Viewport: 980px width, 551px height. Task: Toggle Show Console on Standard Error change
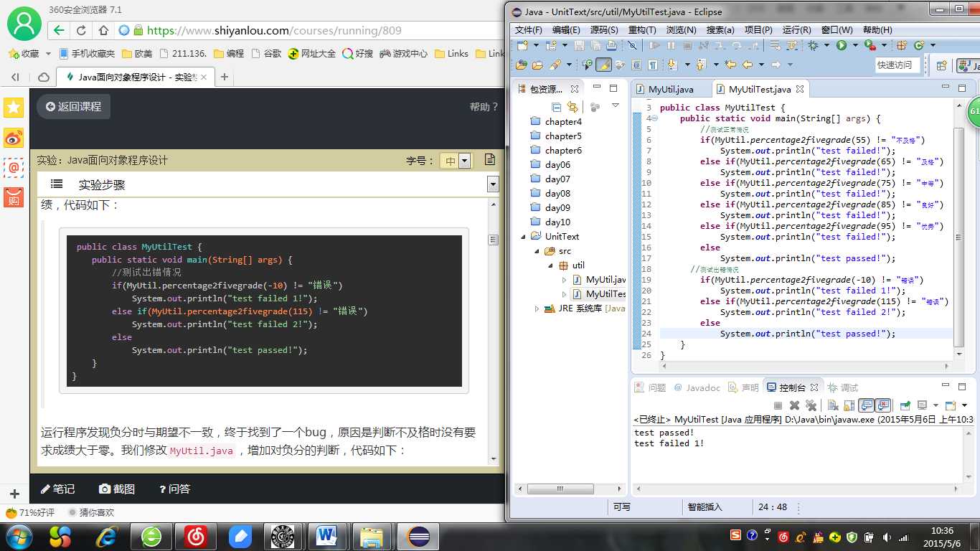(x=883, y=405)
